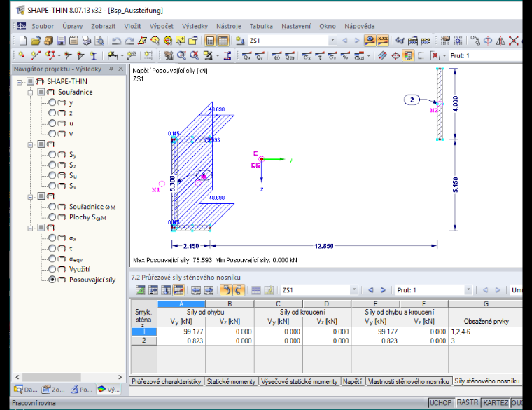Click the rotate tool icon
The height and width of the screenshot is (410, 532).
coord(488,41)
